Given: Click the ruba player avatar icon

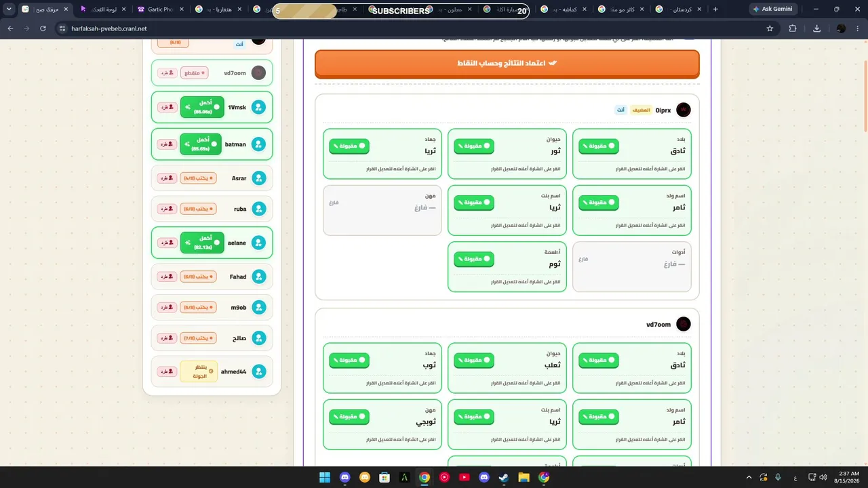Looking at the screenshot, I should (258, 209).
